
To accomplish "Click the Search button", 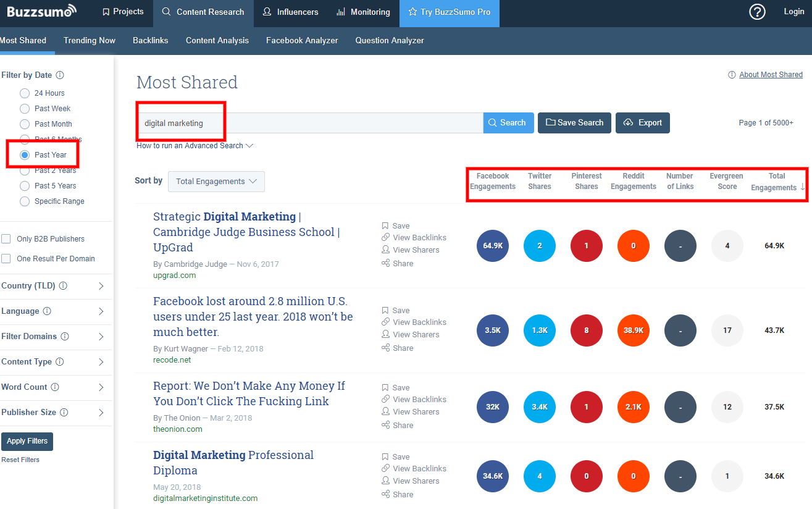I will (x=509, y=123).
